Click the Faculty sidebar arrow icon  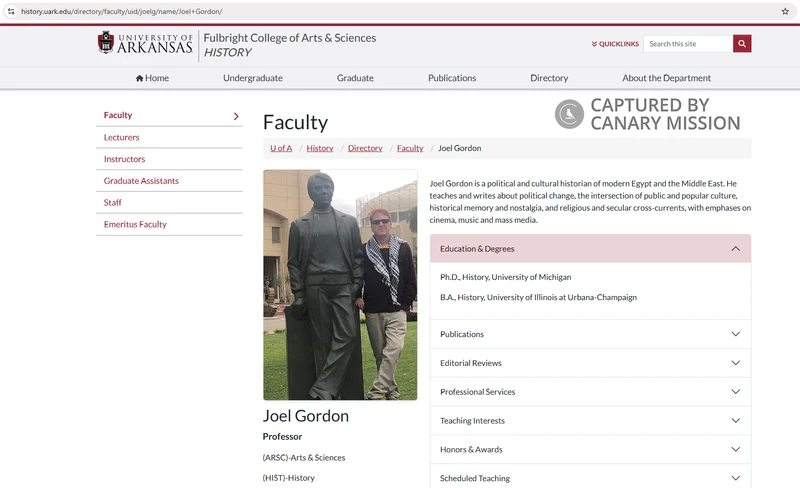236,116
